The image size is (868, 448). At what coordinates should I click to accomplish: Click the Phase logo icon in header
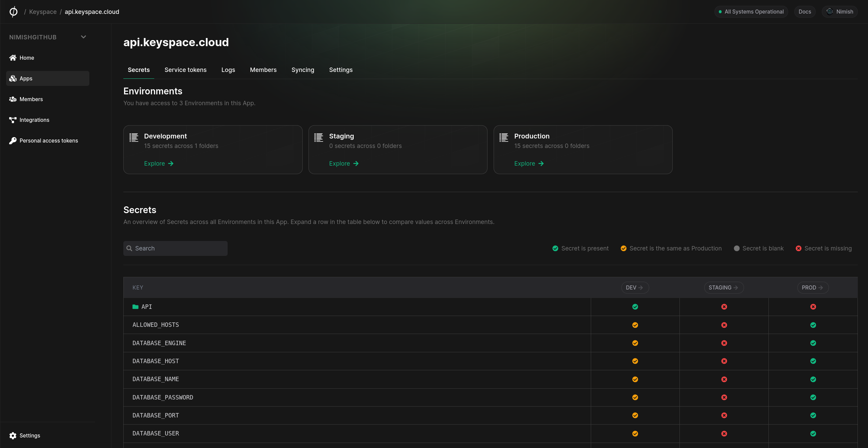pyautogui.click(x=13, y=12)
